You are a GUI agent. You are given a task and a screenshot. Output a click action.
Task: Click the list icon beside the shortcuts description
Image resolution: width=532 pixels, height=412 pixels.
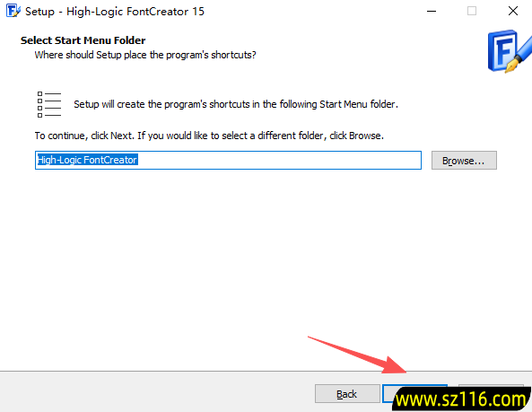point(49,104)
